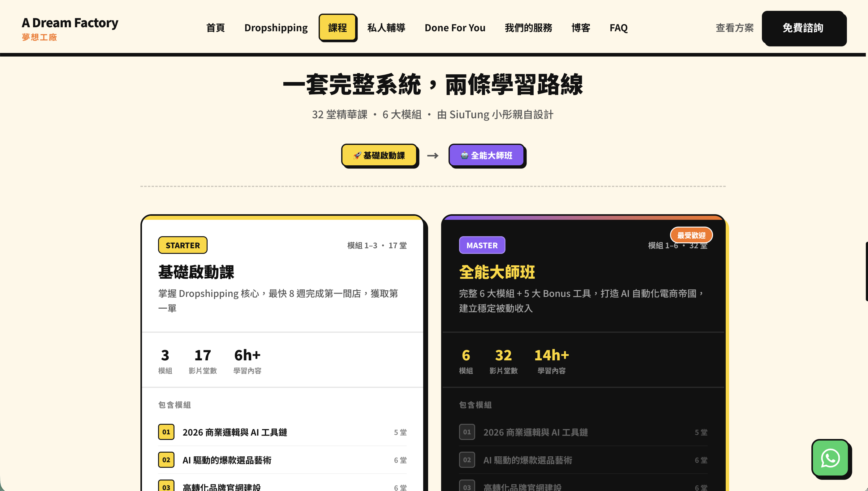868x491 pixels.
Task: Open the 首頁 menu item
Action: coord(215,28)
